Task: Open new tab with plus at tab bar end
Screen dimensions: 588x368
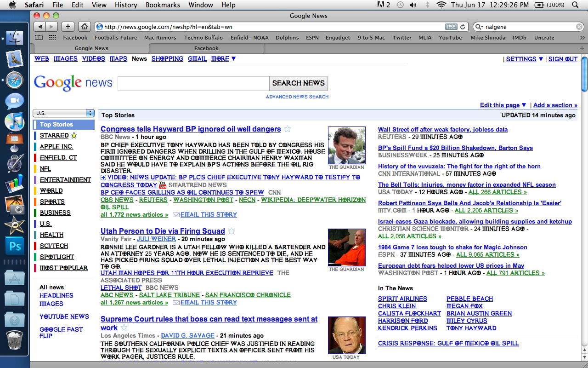Action: point(582,48)
